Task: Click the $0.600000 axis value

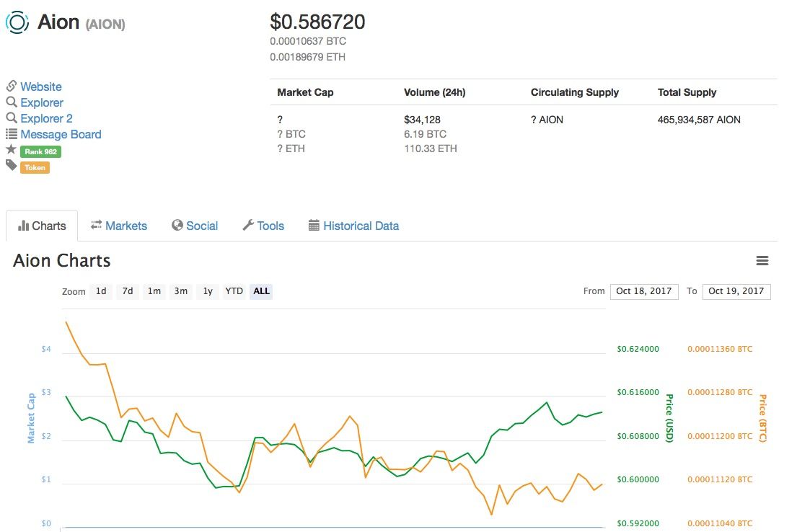Action: (x=638, y=479)
